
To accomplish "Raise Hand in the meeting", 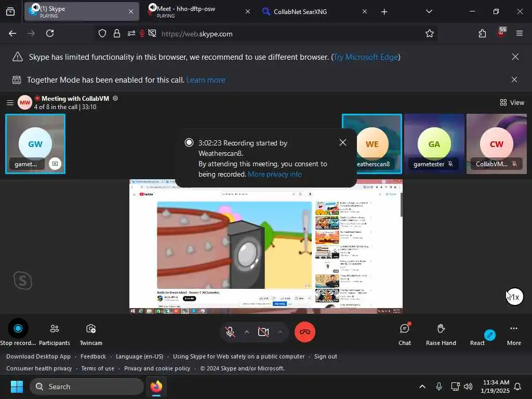I will [x=441, y=334].
